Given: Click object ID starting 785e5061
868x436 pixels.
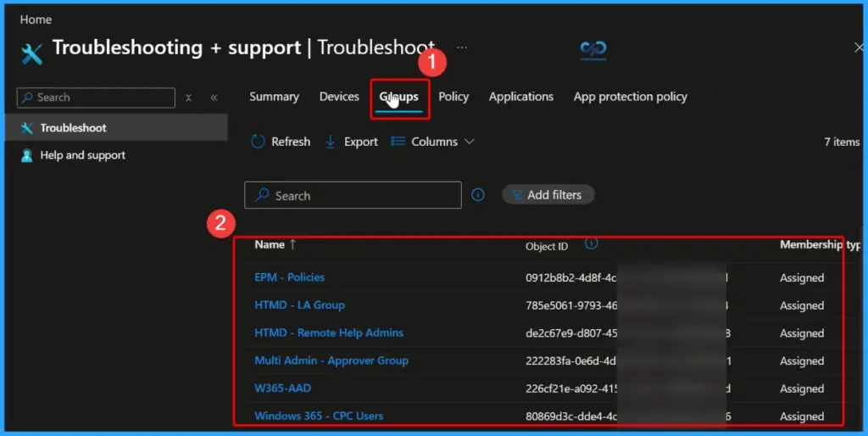Looking at the screenshot, I should [571, 305].
